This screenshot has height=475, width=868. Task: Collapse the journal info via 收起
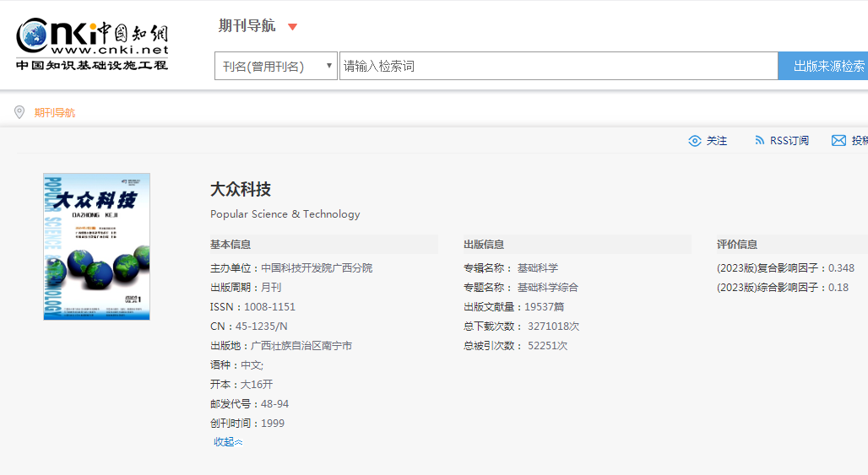(227, 442)
